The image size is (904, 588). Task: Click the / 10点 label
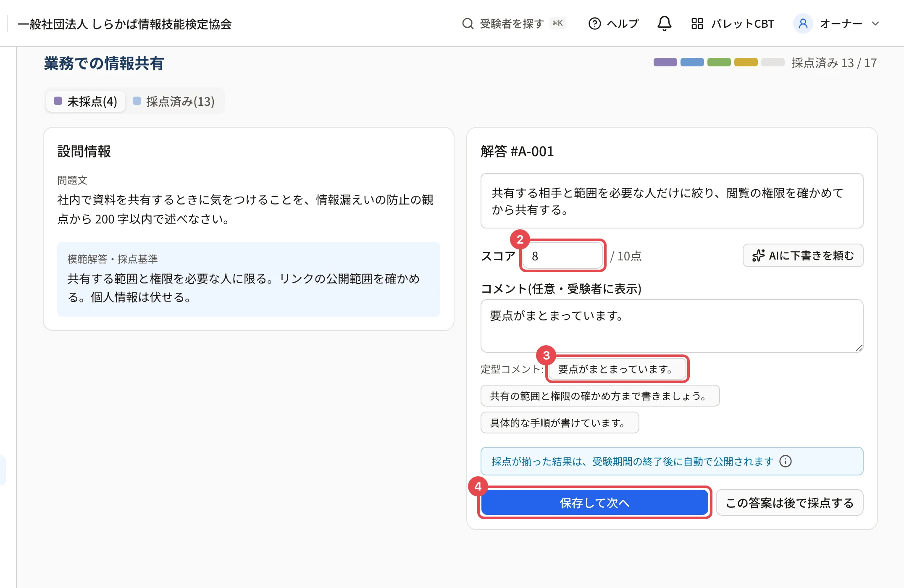pyautogui.click(x=626, y=256)
